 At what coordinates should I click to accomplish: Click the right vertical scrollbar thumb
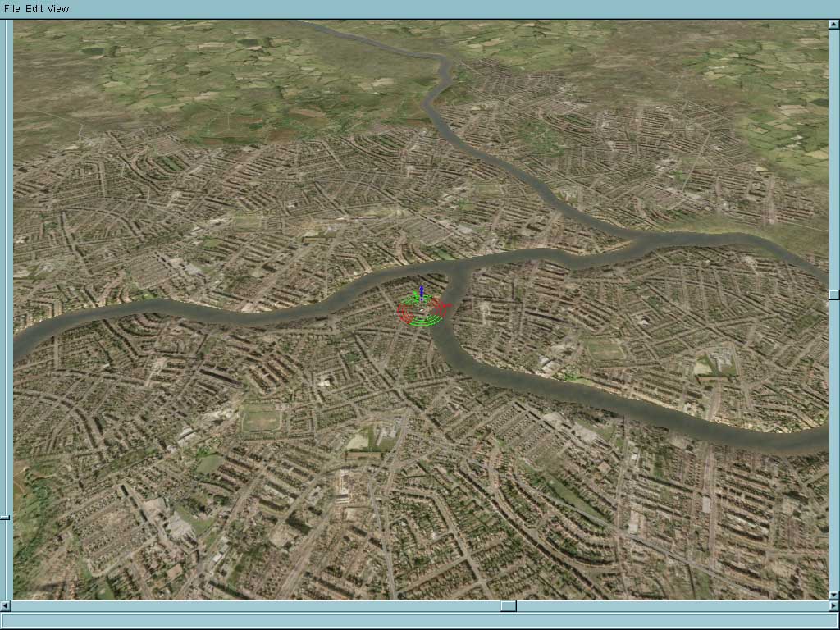click(834, 295)
